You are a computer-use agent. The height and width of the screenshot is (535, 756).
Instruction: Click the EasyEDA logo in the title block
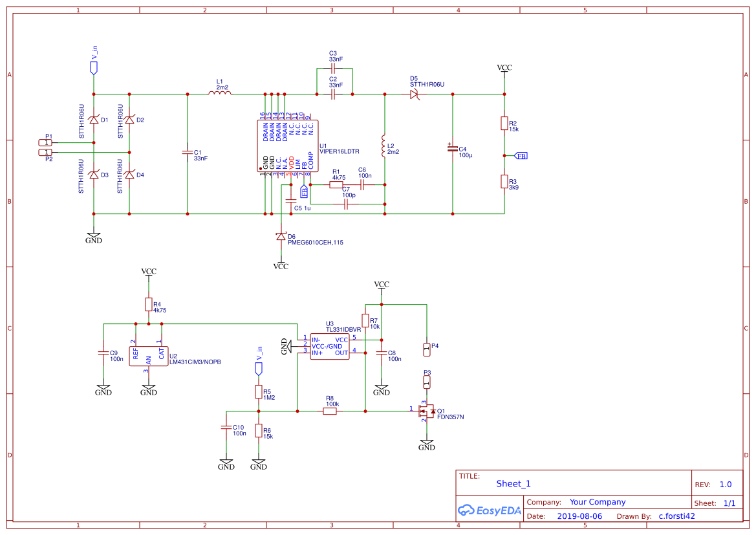490,510
